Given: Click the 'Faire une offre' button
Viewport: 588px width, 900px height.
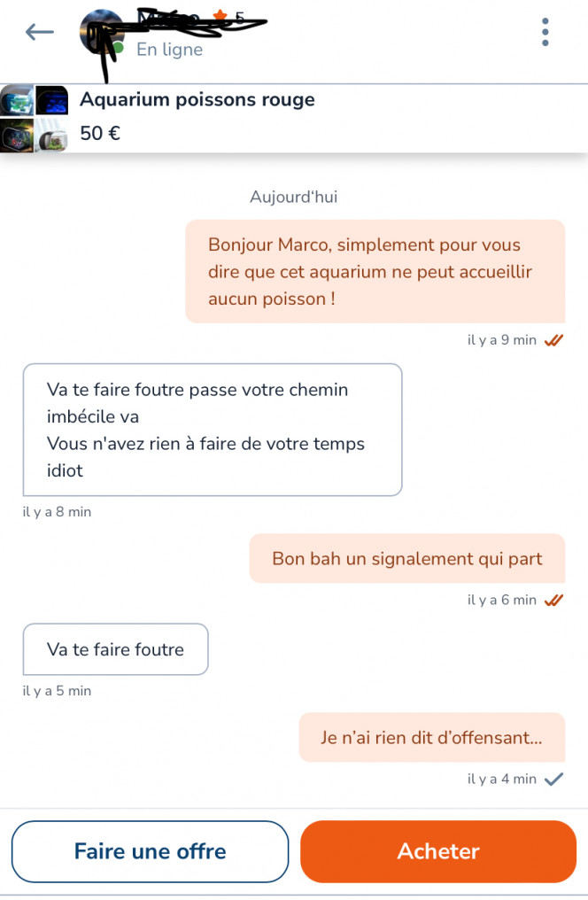Looking at the screenshot, I should (x=151, y=851).
